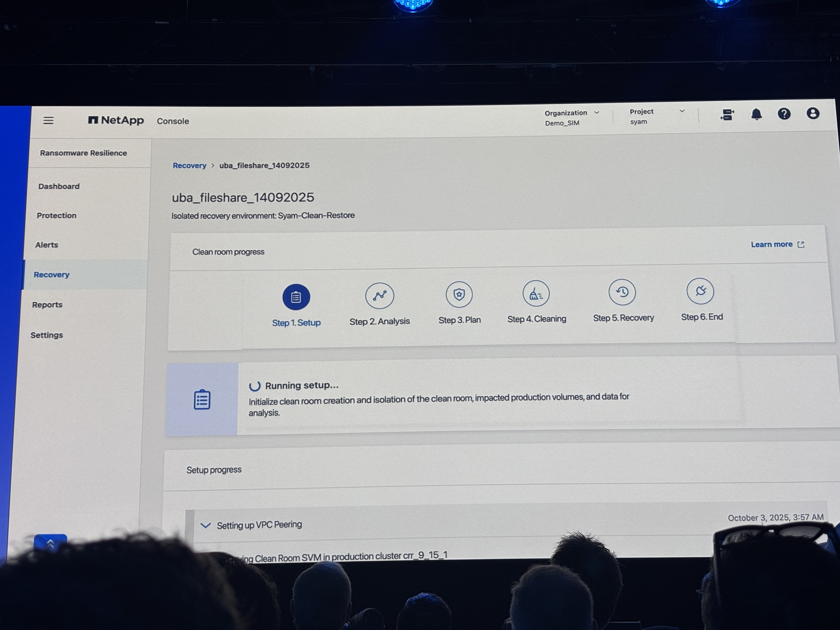Screen dimensions: 840x630
Task: Open the hamburger navigation menu
Action: tap(48, 121)
